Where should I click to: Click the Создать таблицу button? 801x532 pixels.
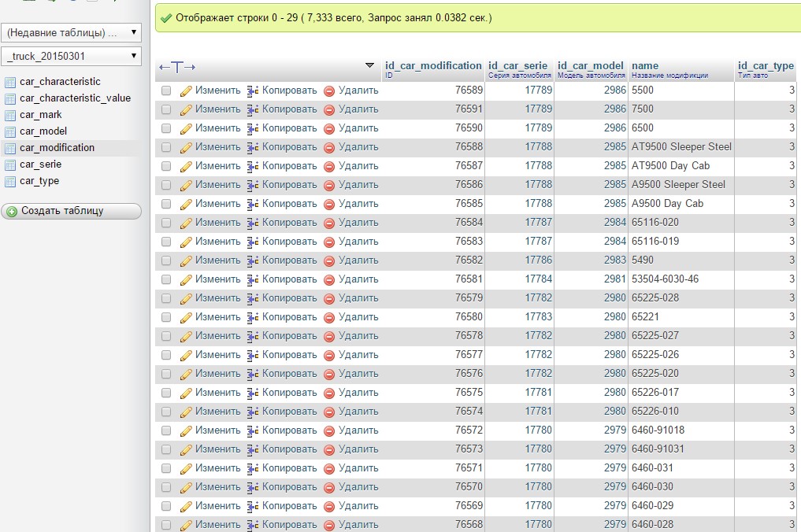tap(72, 211)
